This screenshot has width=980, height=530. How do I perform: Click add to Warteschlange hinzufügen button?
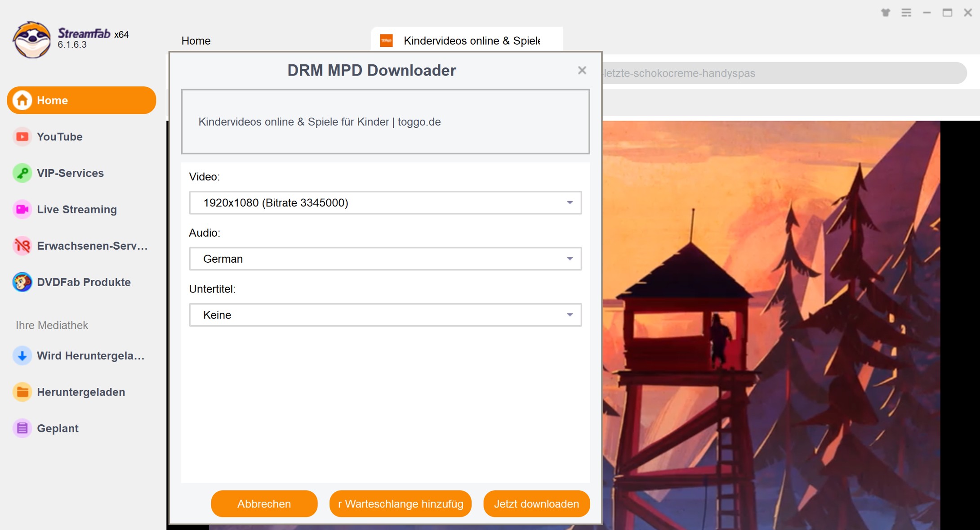click(x=401, y=504)
